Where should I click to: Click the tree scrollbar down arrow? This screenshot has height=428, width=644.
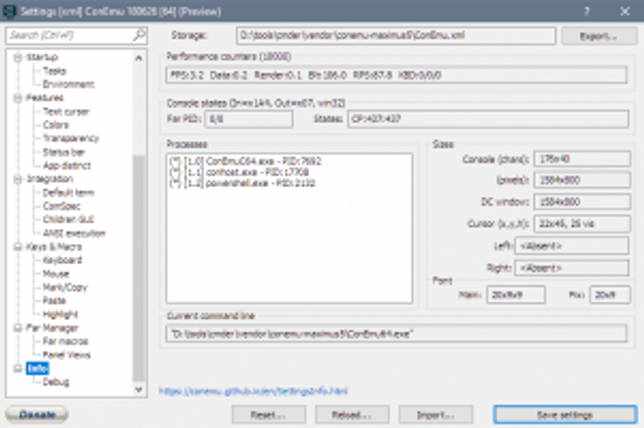coord(139,389)
